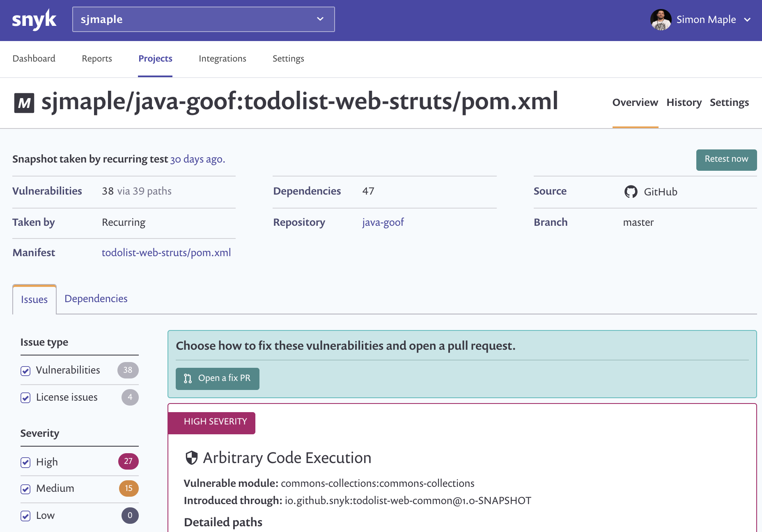Click the commons-collections:commons-collections module name

[x=378, y=484]
